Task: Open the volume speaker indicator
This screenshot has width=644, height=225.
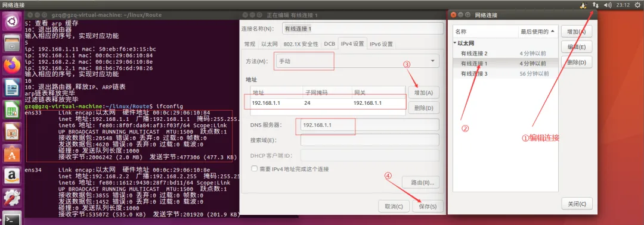Action: [608, 5]
